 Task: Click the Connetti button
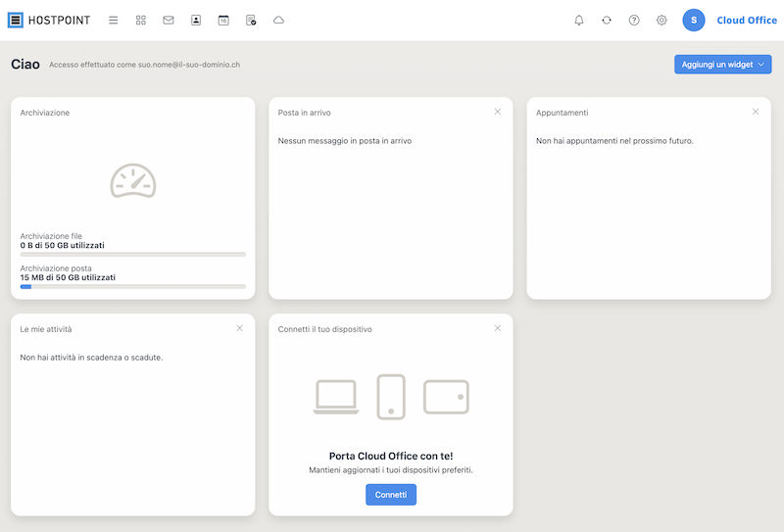click(391, 495)
